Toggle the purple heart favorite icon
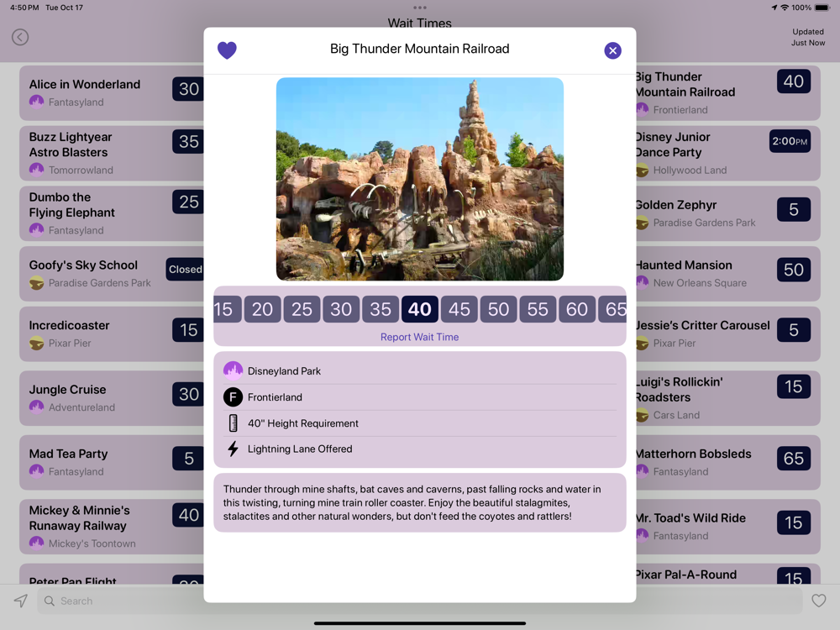This screenshot has height=630, width=840. (x=227, y=50)
